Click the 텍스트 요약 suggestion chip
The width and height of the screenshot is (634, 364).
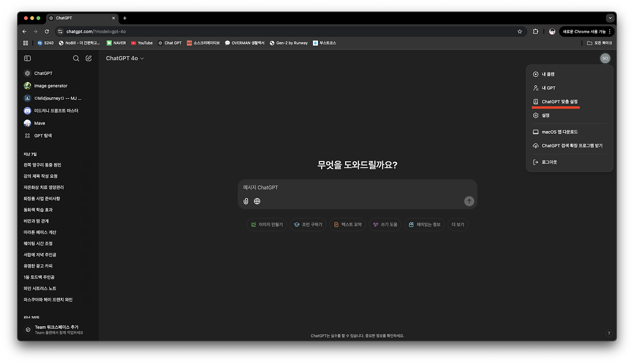tap(348, 225)
